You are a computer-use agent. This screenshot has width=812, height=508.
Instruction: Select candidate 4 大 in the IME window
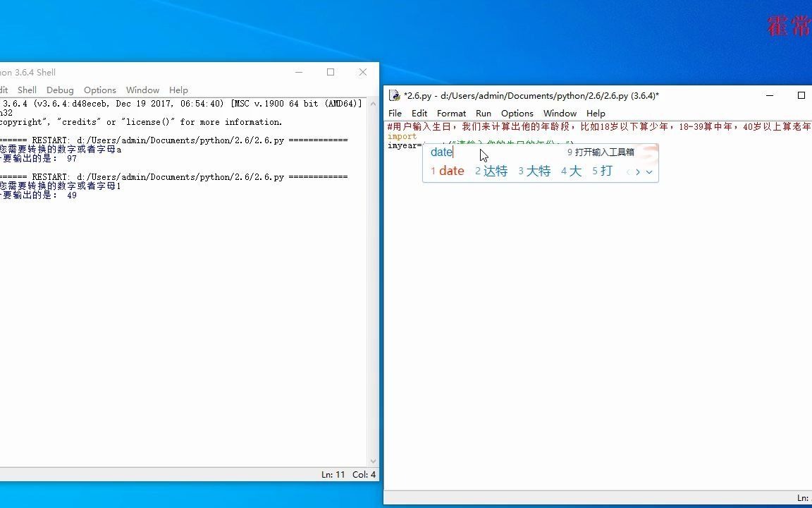(572, 171)
